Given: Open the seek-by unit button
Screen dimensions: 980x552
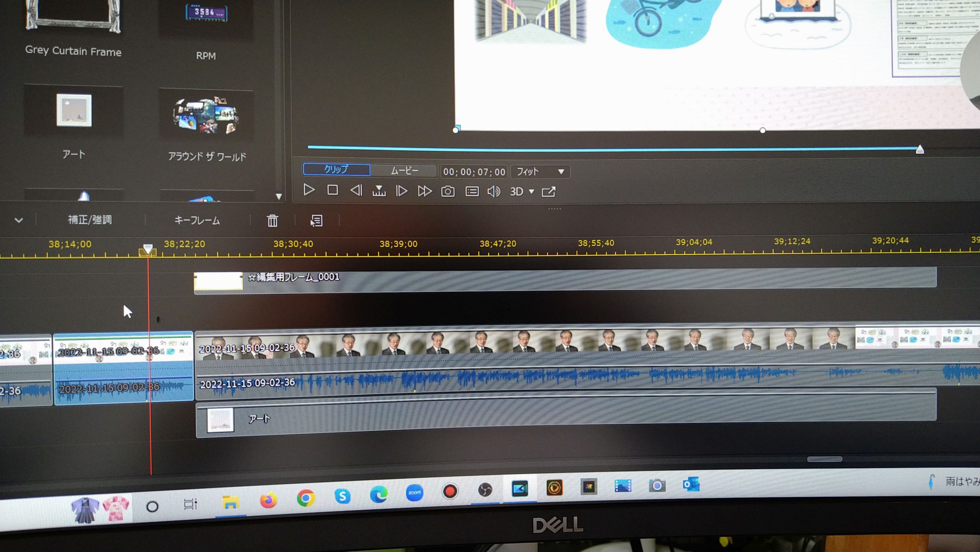Looking at the screenshot, I should (379, 191).
